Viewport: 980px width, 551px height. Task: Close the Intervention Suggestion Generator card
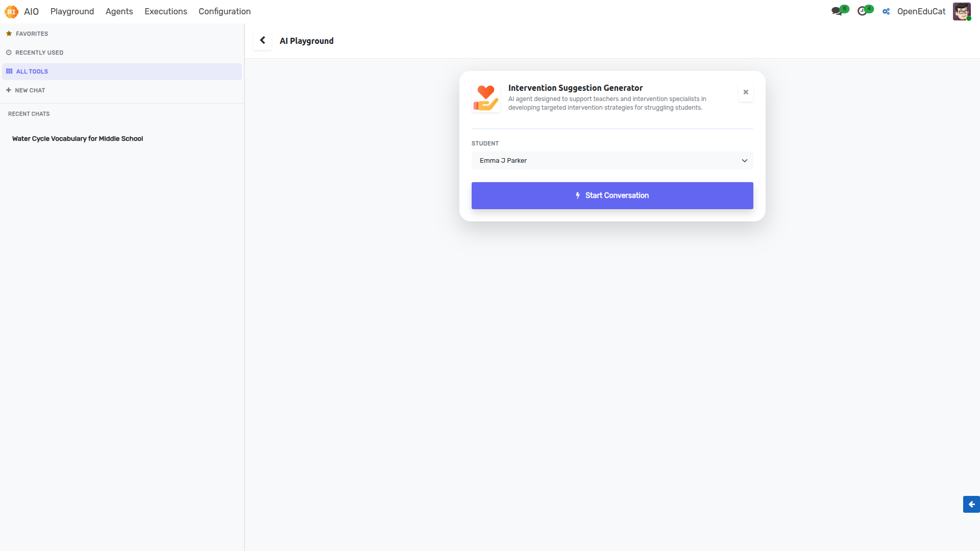pos(746,92)
